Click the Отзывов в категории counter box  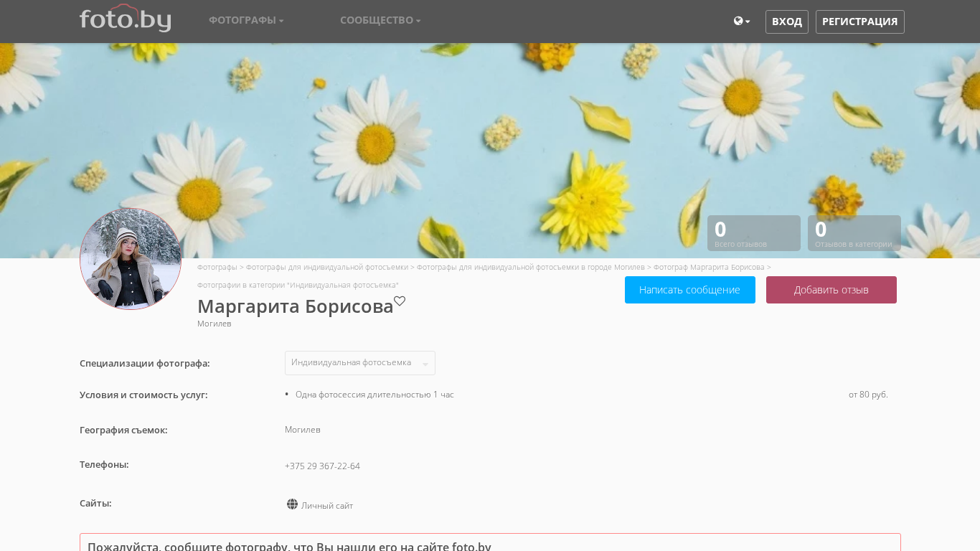(854, 233)
